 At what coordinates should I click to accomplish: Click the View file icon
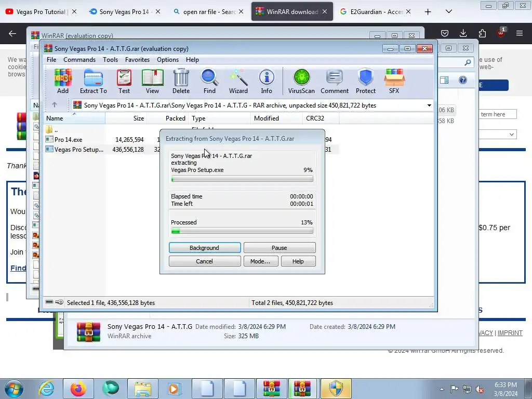point(152,82)
